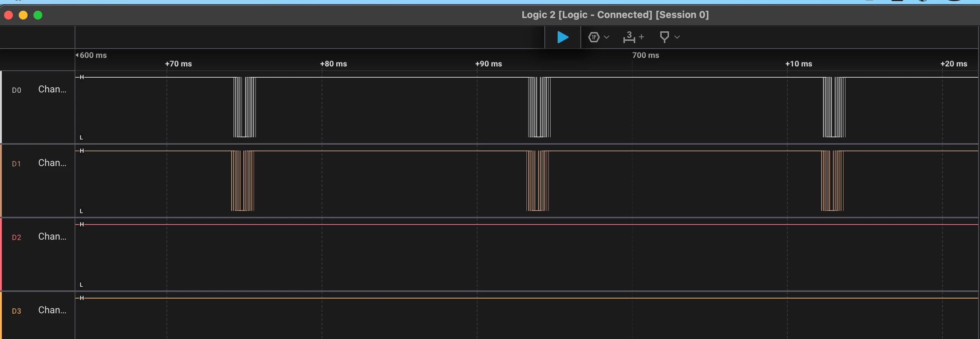Viewport: 980px width, 339px height.
Task: Click D1 pulse burst between +70 and +80 ms
Action: tap(243, 181)
